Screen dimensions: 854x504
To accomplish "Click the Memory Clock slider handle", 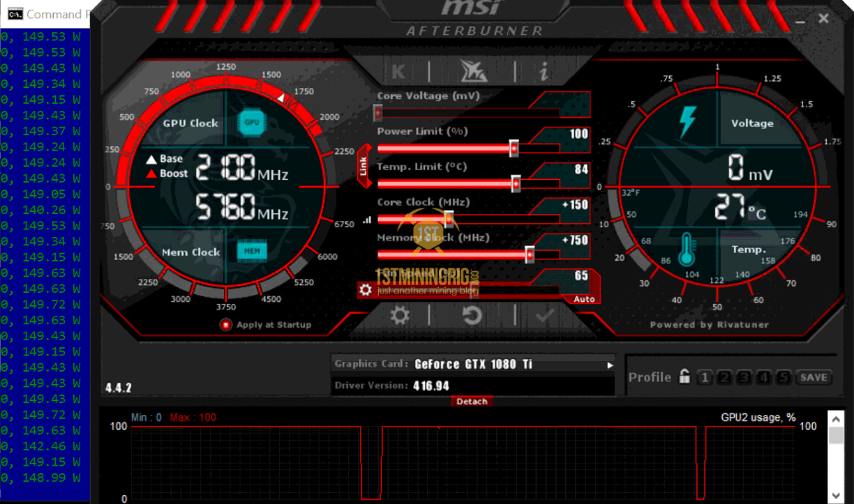I will coord(530,254).
